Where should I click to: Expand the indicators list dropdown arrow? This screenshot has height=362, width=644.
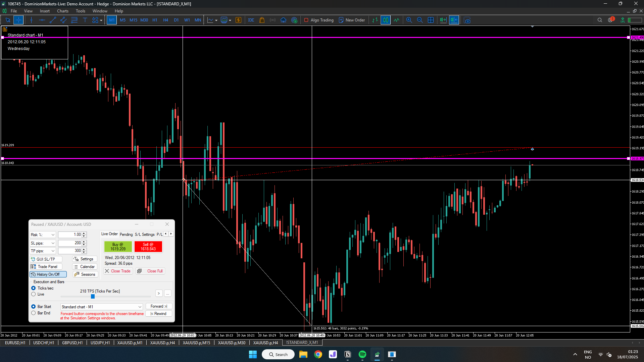point(216,20)
